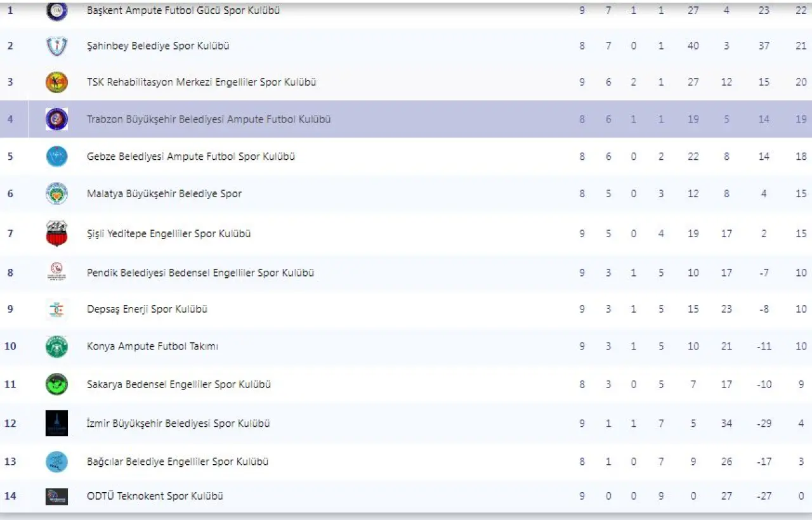Screen dimensions: 812x520
Task: Click the İzmir Büyükşehir Belediyesi dark logo
Action: (x=56, y=424)
